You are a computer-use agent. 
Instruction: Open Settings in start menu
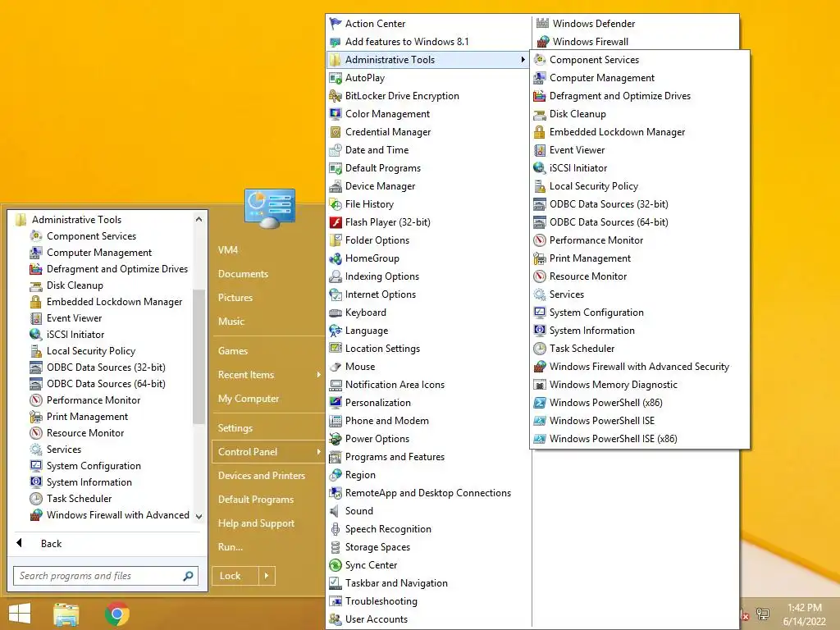pos(235,428)
